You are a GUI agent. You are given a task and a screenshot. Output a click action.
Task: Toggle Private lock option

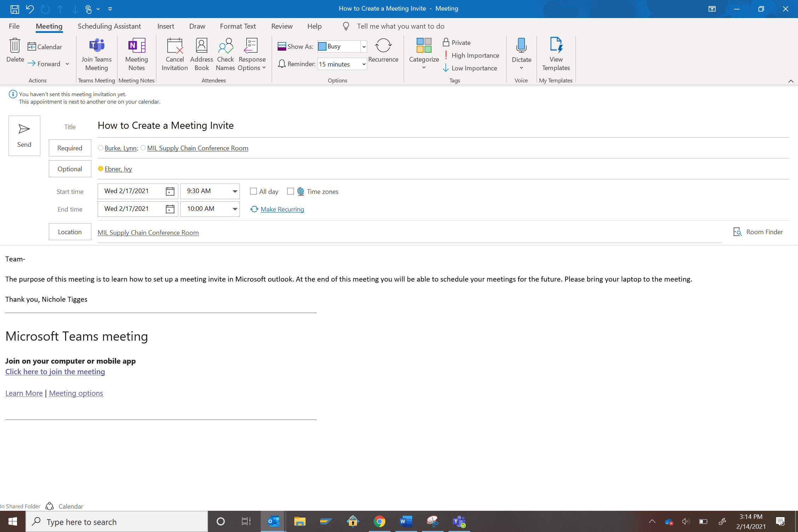click(x=457, y=42)
